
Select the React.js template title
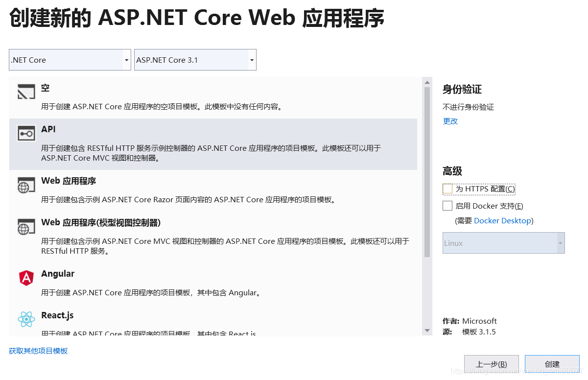click(x=57, y=315)
